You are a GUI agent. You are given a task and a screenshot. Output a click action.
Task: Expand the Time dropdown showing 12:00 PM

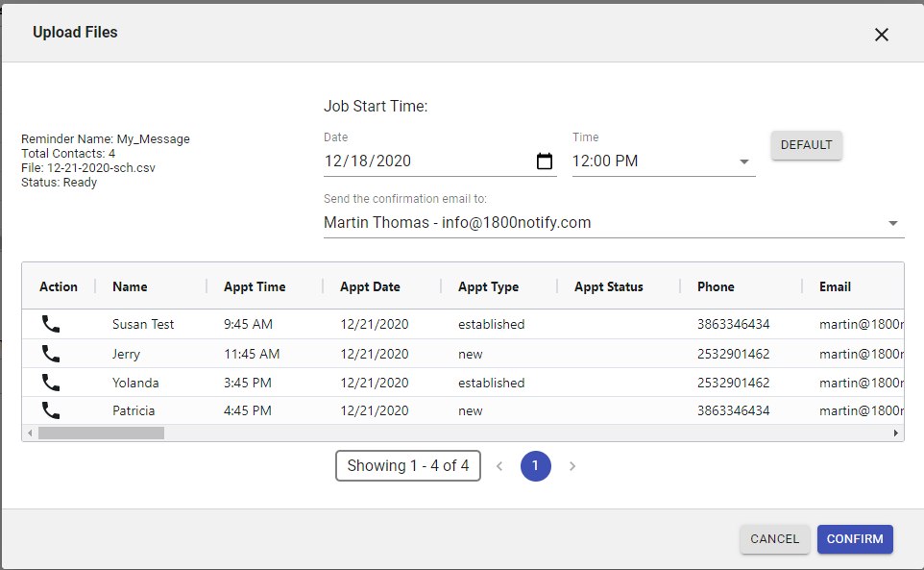[x=744, y=161]
